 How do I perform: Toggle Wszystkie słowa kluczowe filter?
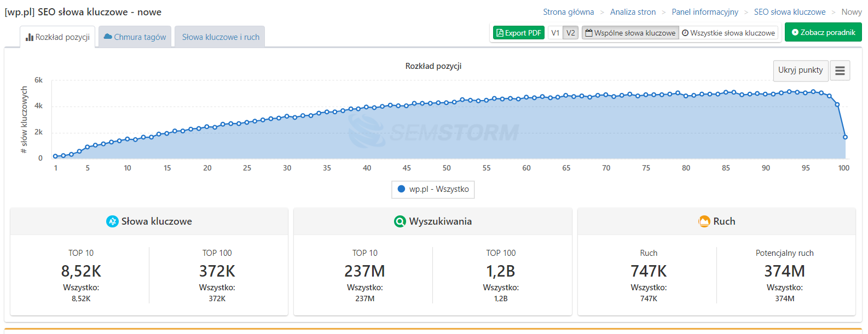click(x=728, y=33)
